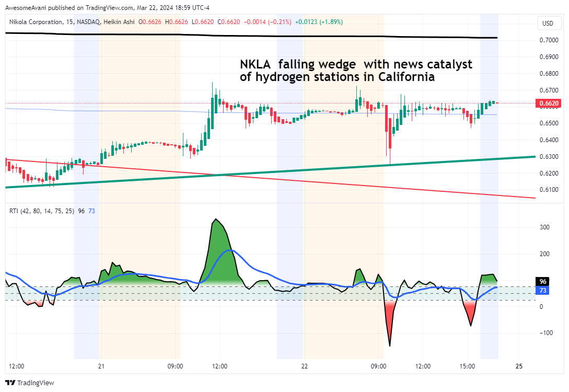The height and width of the screenshot is (392, 569).
Task: Click the 22 date label on time axis
Action: click(305, 366)
